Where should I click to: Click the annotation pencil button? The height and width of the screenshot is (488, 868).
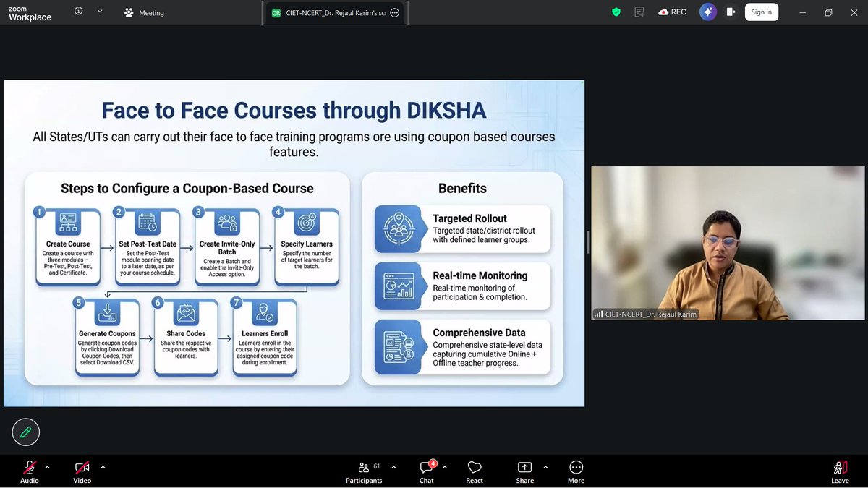(26, 432)
